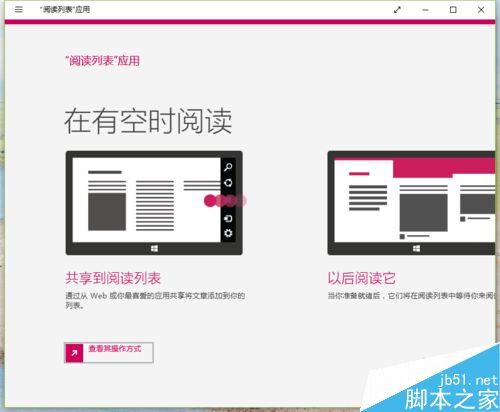Viewport: 500px width, 412px height.
Task: Click the 在有空时阅读 large heading
Action: point(148,121)
